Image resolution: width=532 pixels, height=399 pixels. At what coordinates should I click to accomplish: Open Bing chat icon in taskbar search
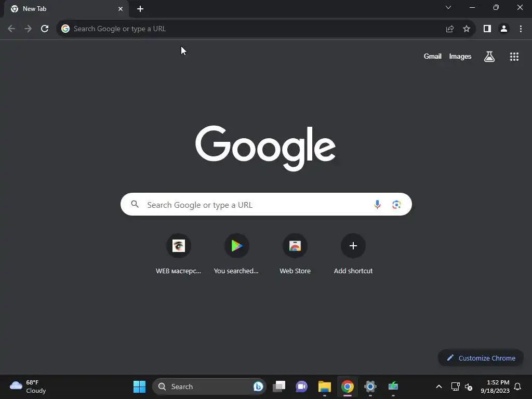258,387
